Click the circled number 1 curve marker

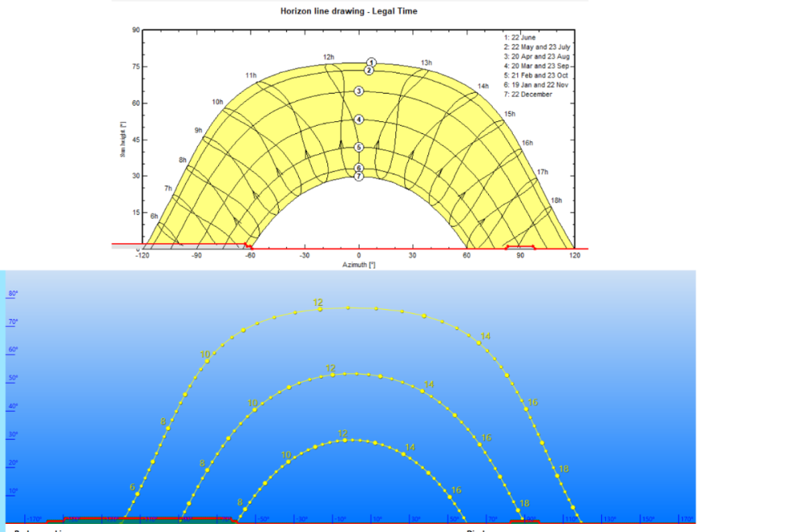[371, 62]
